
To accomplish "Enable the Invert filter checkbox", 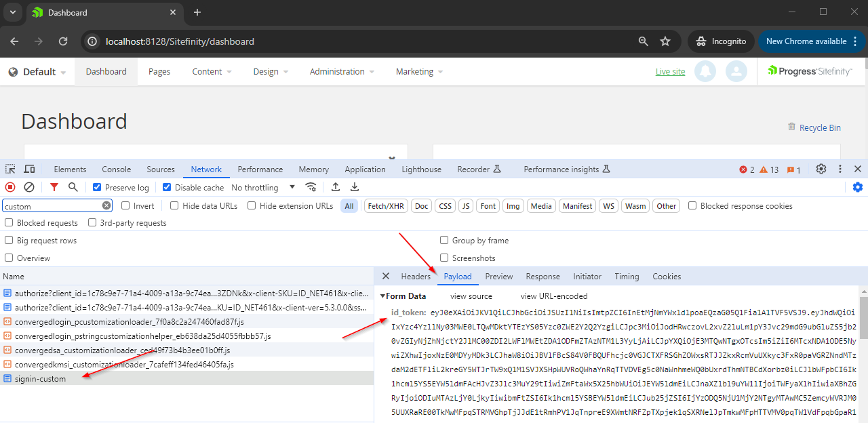I will (x=125, y=205).
